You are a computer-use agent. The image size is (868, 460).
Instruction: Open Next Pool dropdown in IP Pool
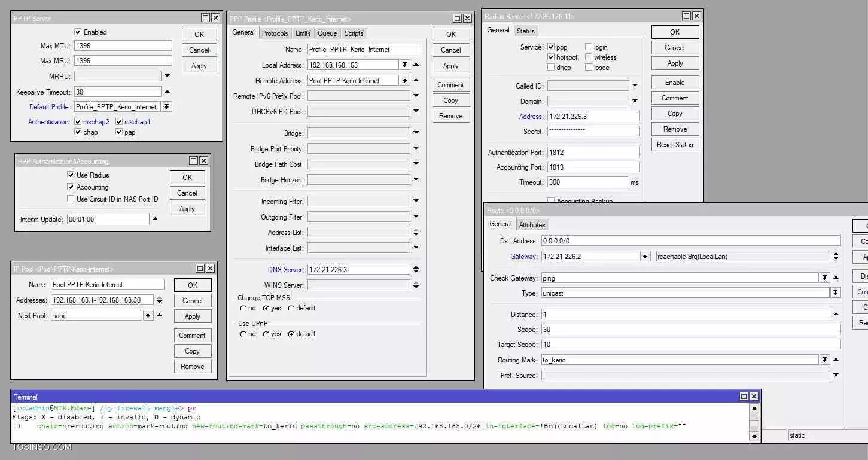148,315
